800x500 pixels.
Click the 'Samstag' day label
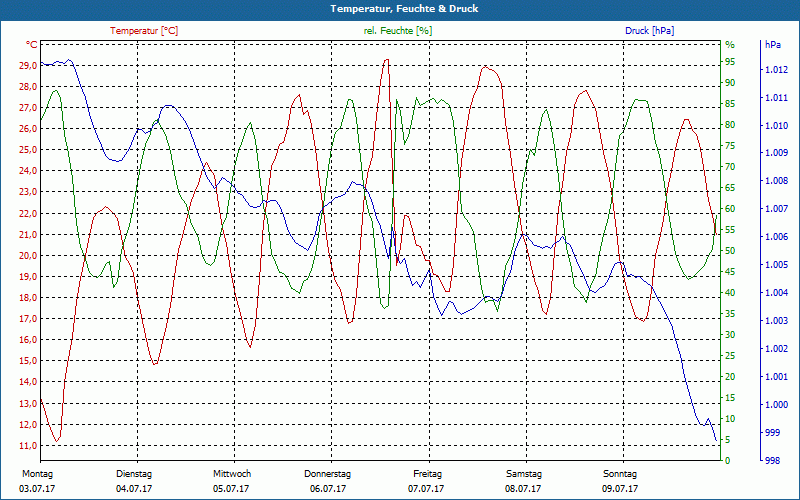(x=523, y=474)
